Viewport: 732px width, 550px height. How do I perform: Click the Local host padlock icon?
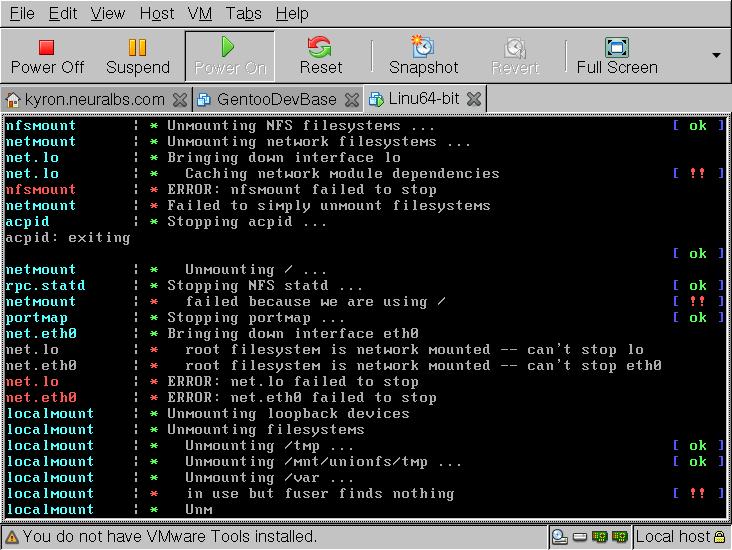720,537
